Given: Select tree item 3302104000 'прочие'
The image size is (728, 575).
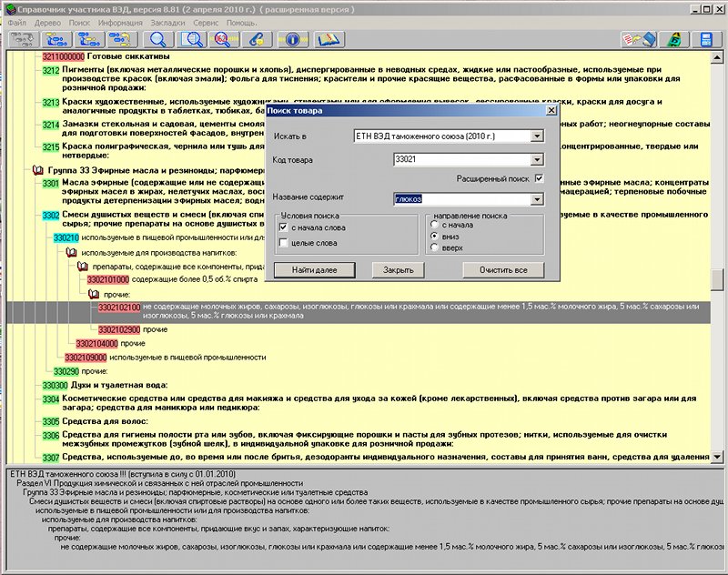Looking at the screenshot, I should 97,343.
